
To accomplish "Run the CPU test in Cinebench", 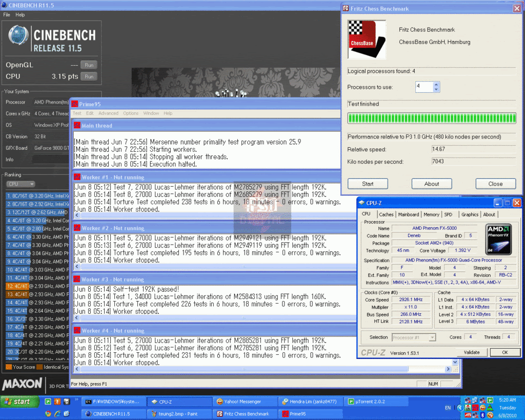I will coord(89,76).
